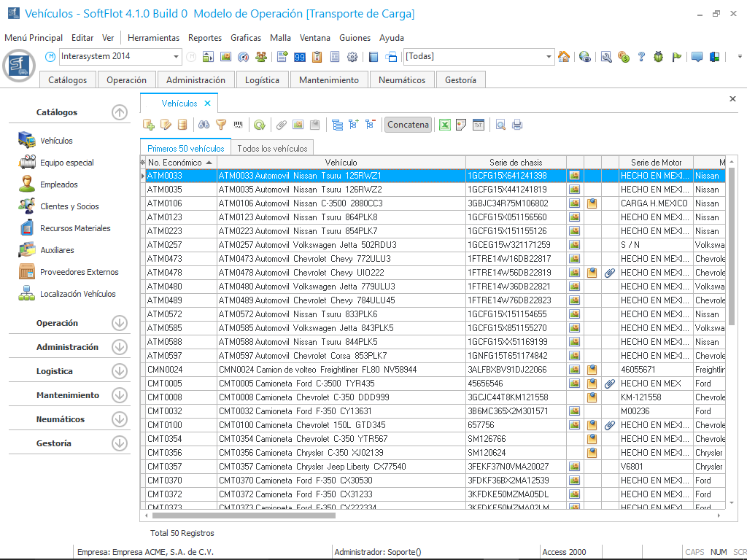The image size is (747, 560).
Task: Sort by the Serie de chasis column header
Action: click(515, 162)
